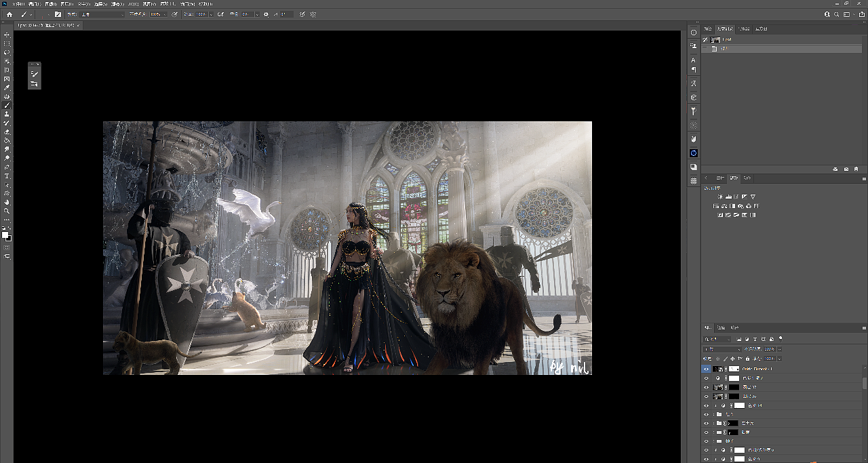This screenshot has height=463, width=868.
Task: Select the Pen tool
Action: point(7,167)
